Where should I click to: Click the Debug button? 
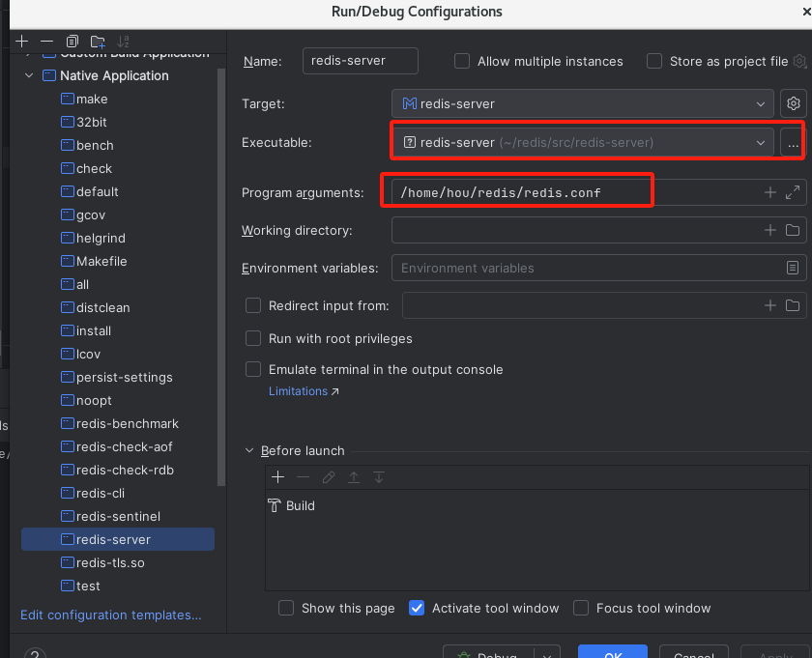click(x=489, y=652)
